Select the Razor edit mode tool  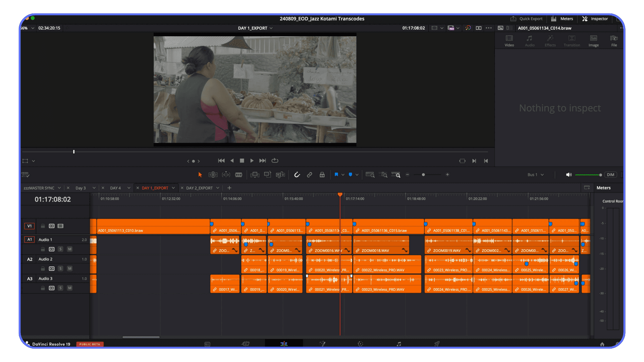(238, 175)
